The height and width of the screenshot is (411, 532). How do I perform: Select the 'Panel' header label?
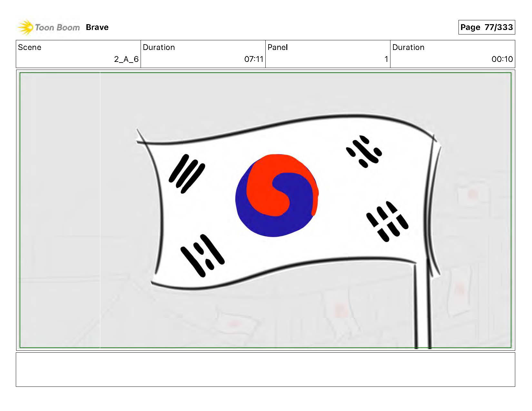point(278,47)
